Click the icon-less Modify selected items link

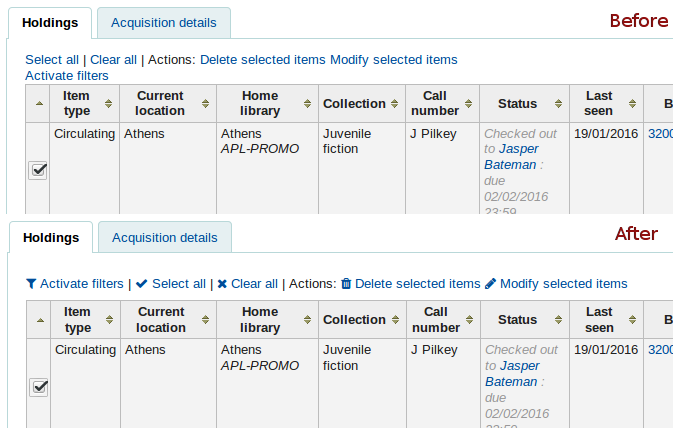(x=393, y=60)
